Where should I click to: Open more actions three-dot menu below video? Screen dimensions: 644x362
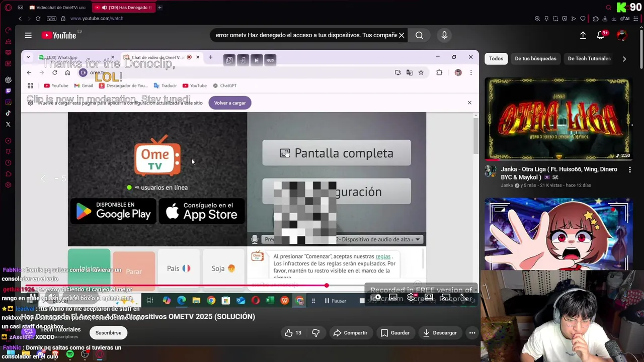click(472, 333)
